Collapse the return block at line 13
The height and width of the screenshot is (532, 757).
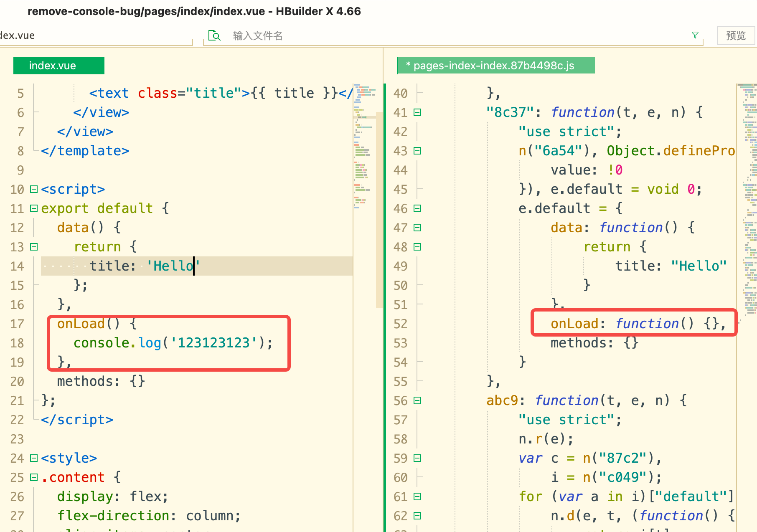[x=34, y=247]
